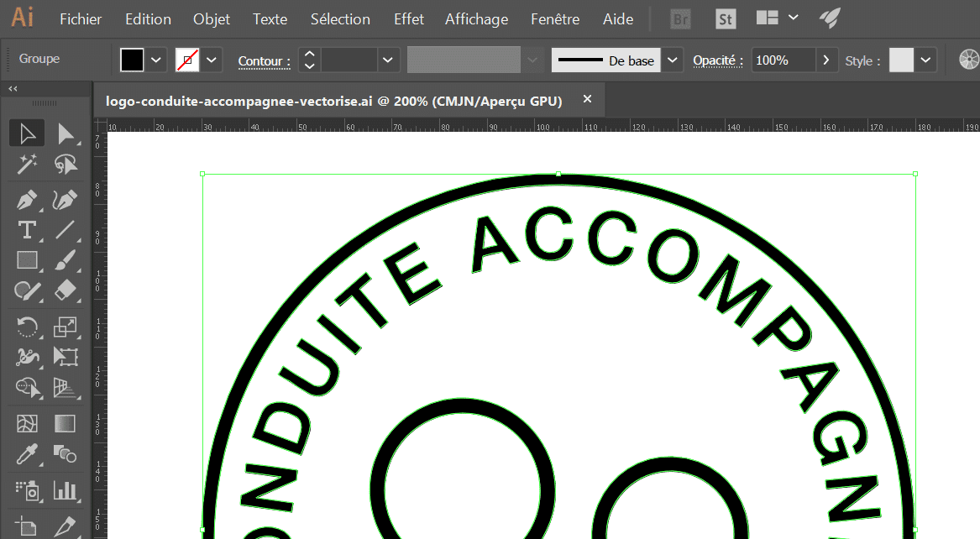Decrease stroke weight with down stepper

[x=309, y=66]
